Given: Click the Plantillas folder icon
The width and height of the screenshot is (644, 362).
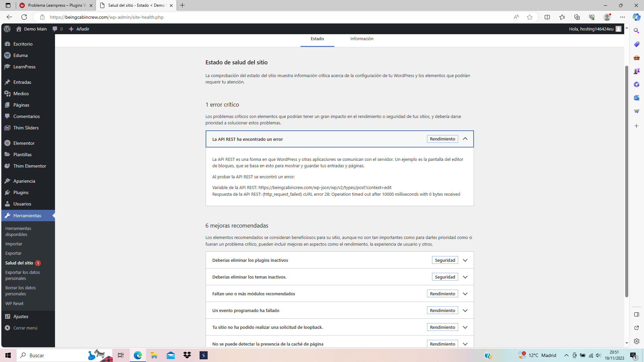Looking at the screenshot, I should pos(7,155).
